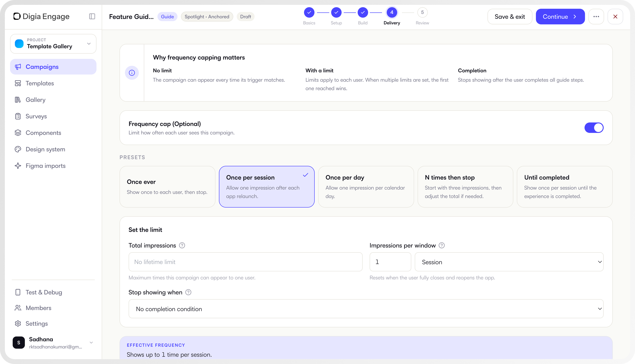
Task: Select the Once per day preset
Action: pyautogui.click(x=366, y=187)
